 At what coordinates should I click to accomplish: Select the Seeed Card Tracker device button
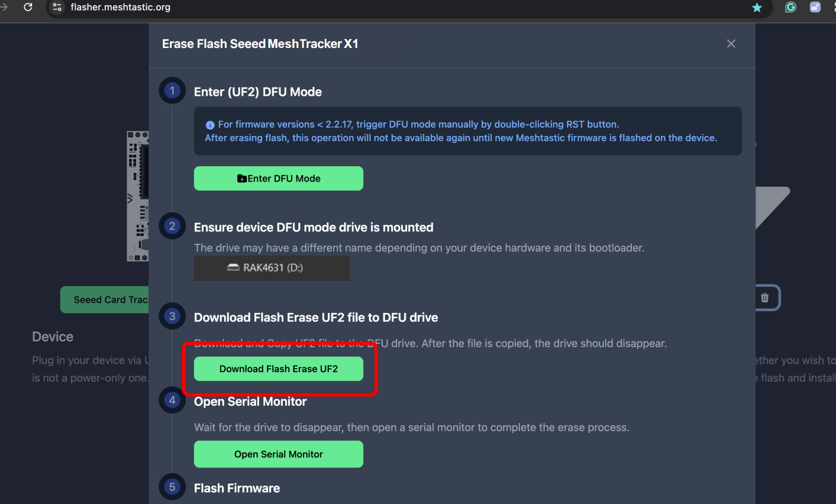pyautogui.click(x=105, y=300)
